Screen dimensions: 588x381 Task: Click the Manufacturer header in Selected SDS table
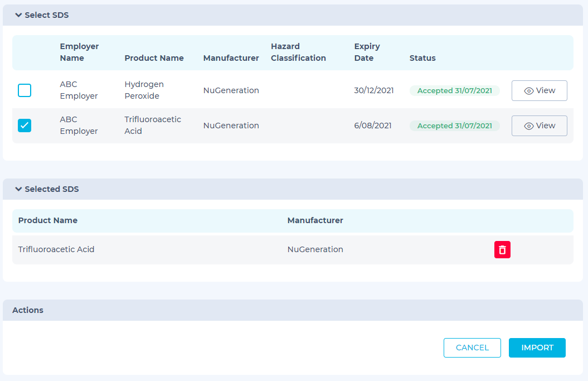pos(315,220)
